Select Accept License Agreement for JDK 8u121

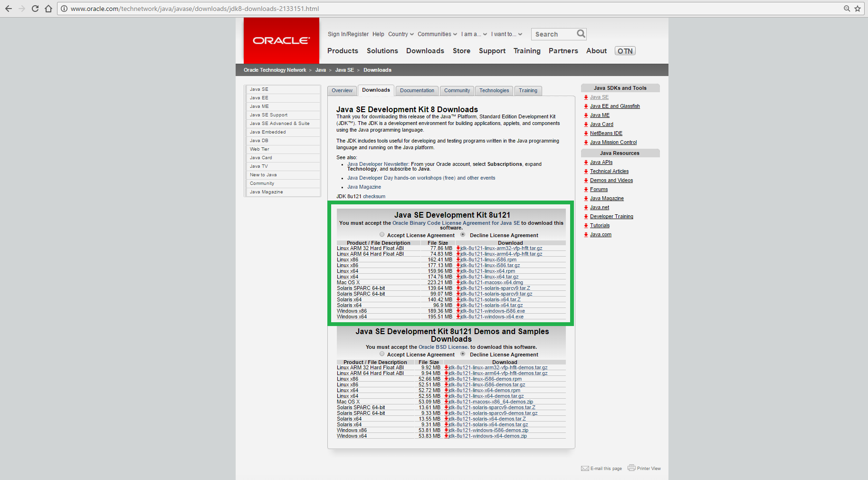[x=382, y=235]
